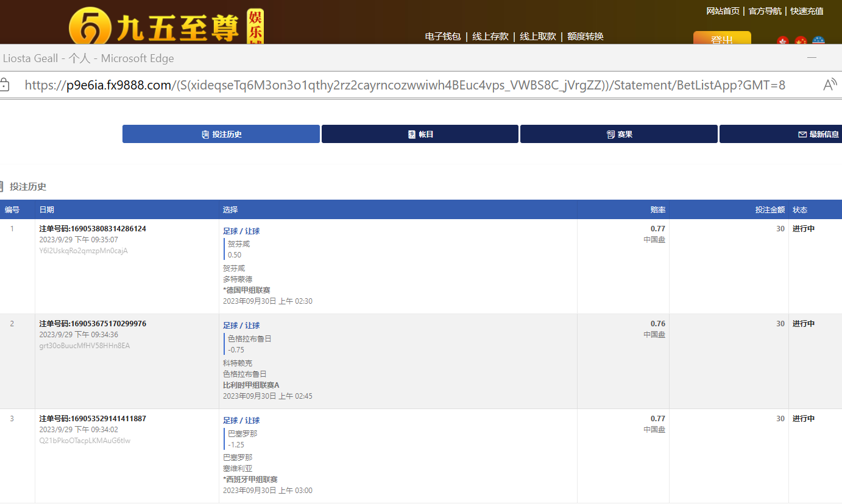Click the site info lock icon

(4, 85)
